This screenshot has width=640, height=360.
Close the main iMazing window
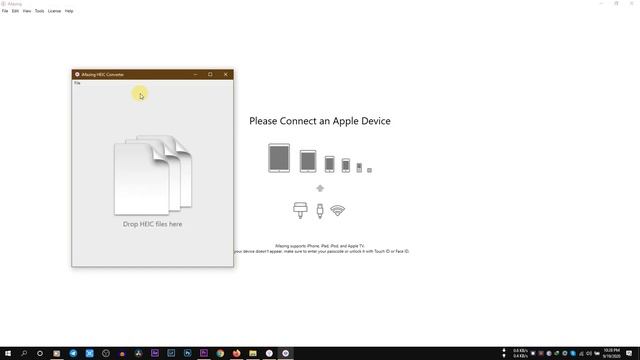click(632, 3)
